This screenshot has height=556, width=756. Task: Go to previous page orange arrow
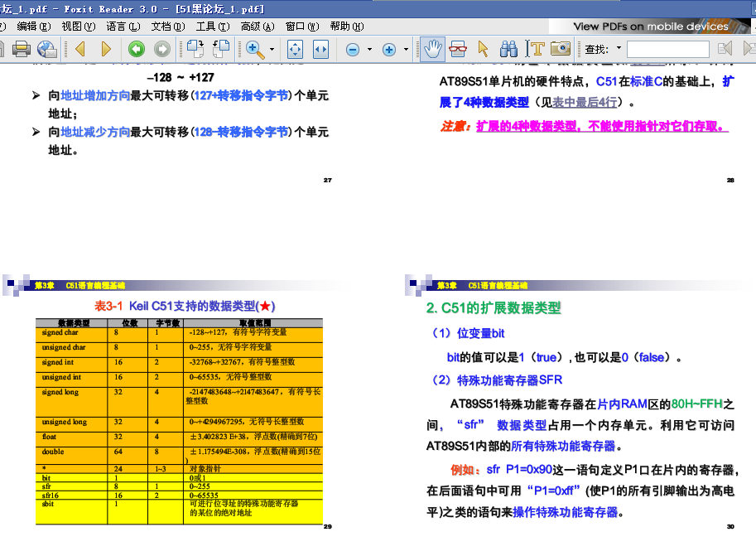coord(80,49)
